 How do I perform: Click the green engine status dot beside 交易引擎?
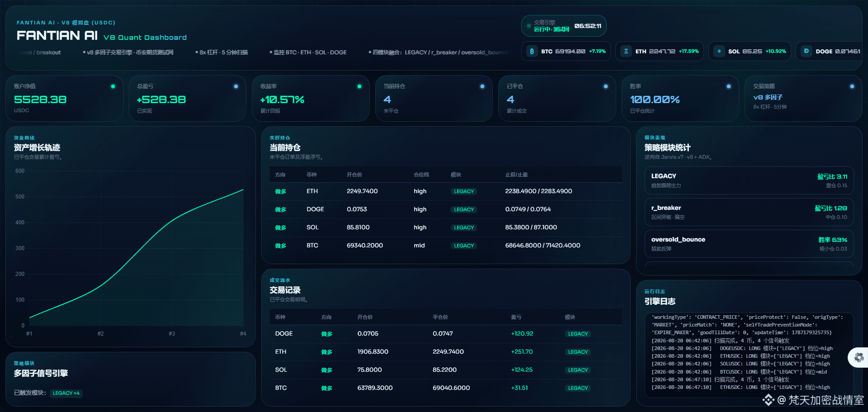[x=529, y=26]
